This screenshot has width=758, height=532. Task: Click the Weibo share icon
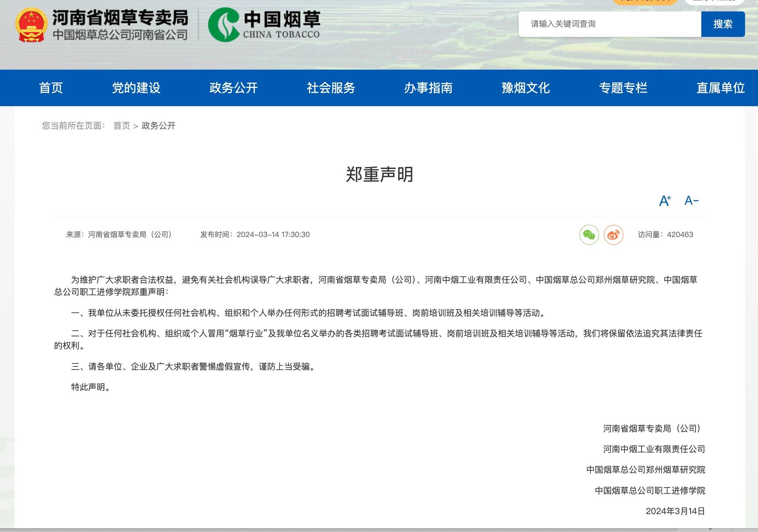(613, 235)
